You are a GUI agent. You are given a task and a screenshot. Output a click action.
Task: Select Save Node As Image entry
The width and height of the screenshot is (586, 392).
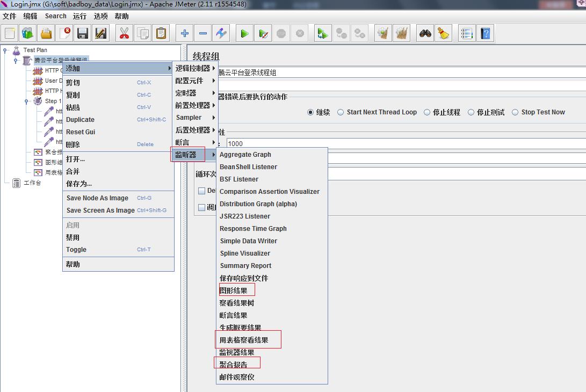118,198
